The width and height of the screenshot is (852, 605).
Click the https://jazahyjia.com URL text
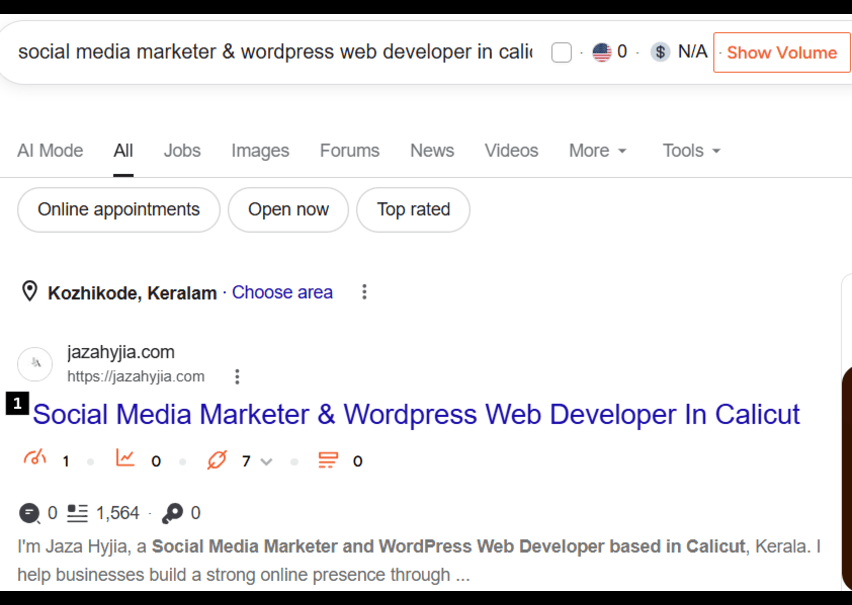(136, 376)
